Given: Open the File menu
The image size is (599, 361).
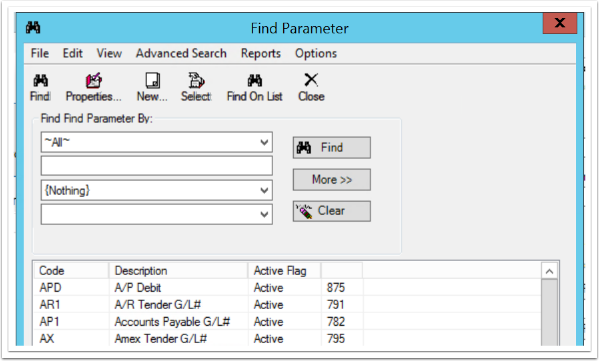Looking at the screenshot, I should pos(40,53).
